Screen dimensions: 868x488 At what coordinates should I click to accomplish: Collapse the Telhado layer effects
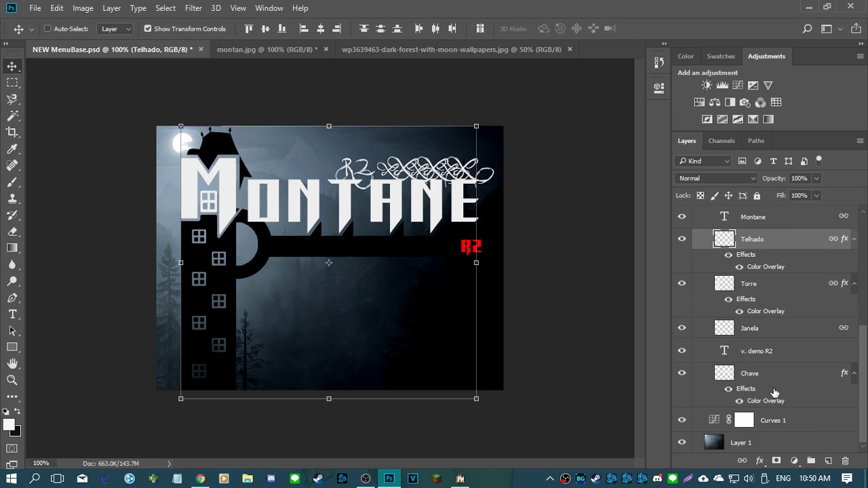pos(854,239)
